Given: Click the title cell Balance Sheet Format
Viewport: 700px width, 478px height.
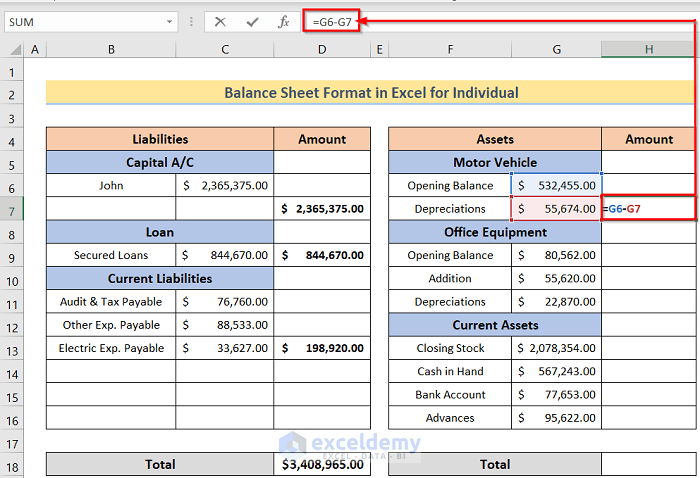Looking at the screenshot, I should point(370,93).
